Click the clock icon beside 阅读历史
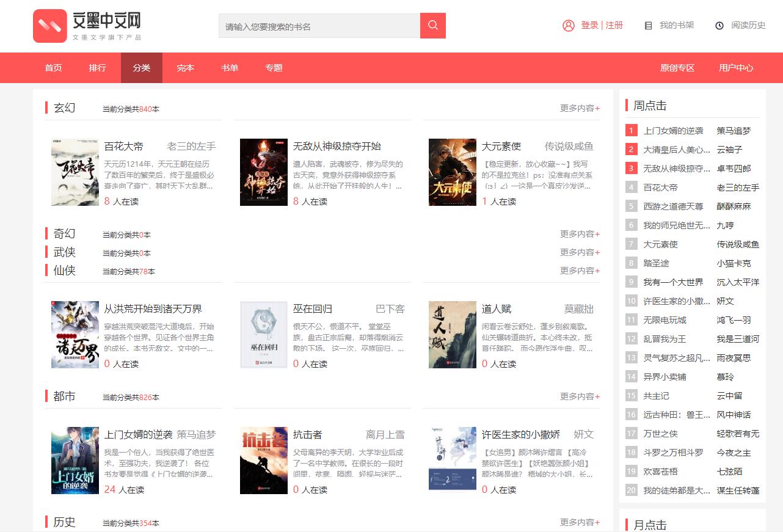This screenshot has height=532, width=783. coord(719,26)
